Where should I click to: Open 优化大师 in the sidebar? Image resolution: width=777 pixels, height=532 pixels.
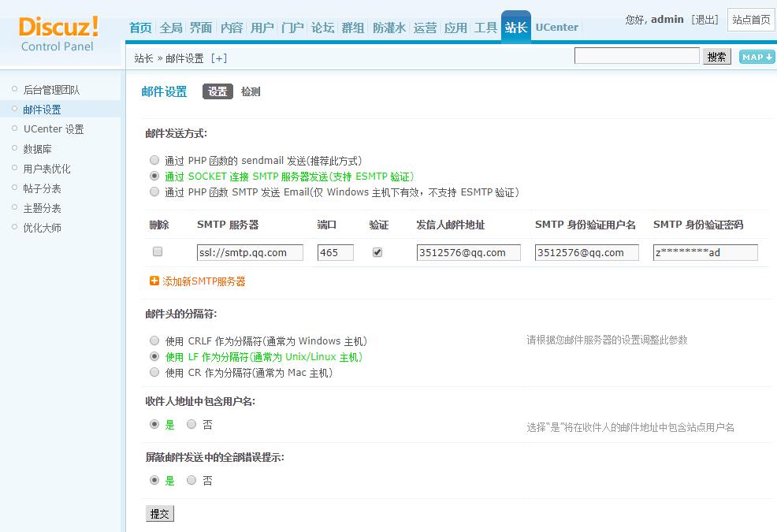tap(42, 228)
